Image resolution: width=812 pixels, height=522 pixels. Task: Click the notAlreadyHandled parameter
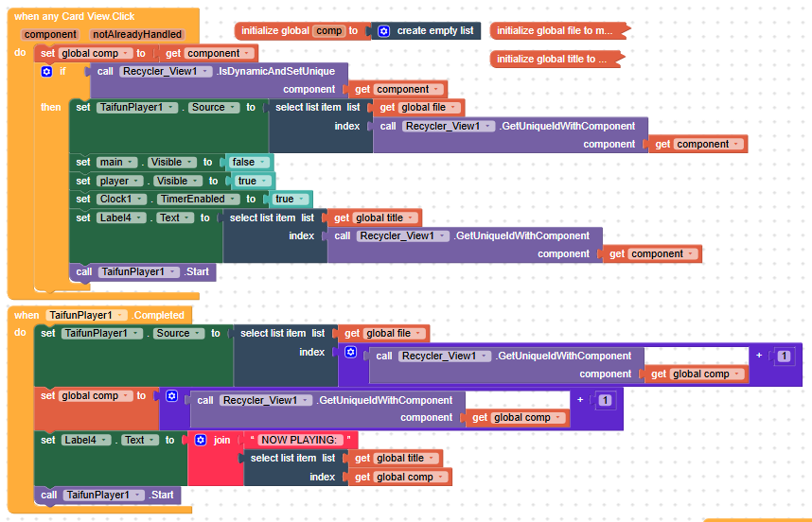click(137, 35)
